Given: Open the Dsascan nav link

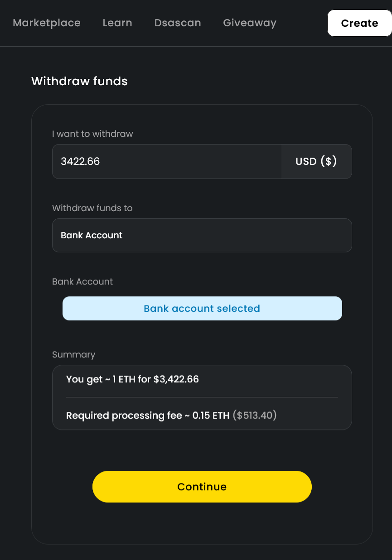Looking at the screenshot, I should tap(178, 23).
